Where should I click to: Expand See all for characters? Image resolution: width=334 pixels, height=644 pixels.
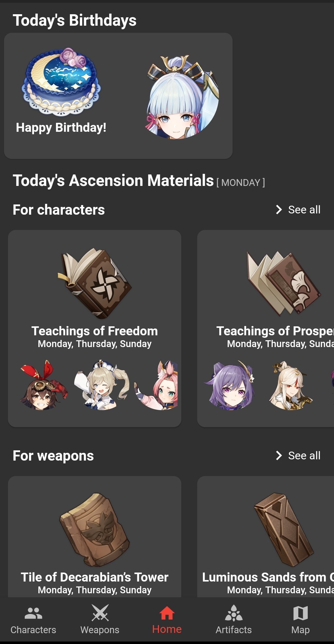coord(298,210)
